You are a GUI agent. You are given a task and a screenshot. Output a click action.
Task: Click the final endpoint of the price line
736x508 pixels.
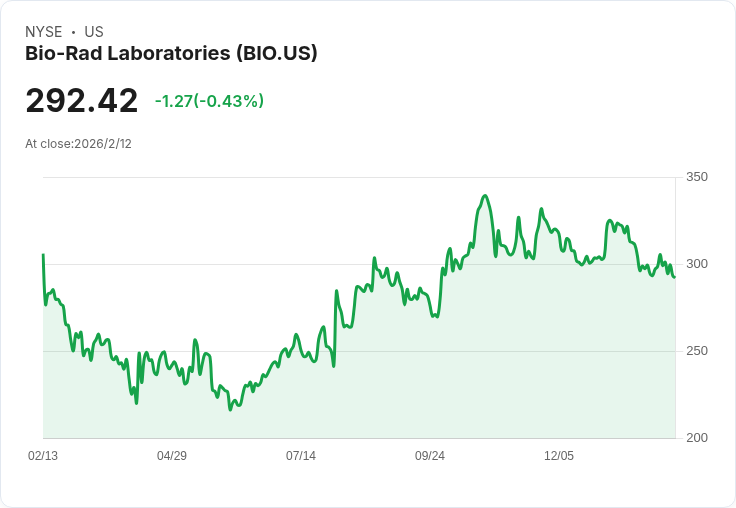(675, 277)
